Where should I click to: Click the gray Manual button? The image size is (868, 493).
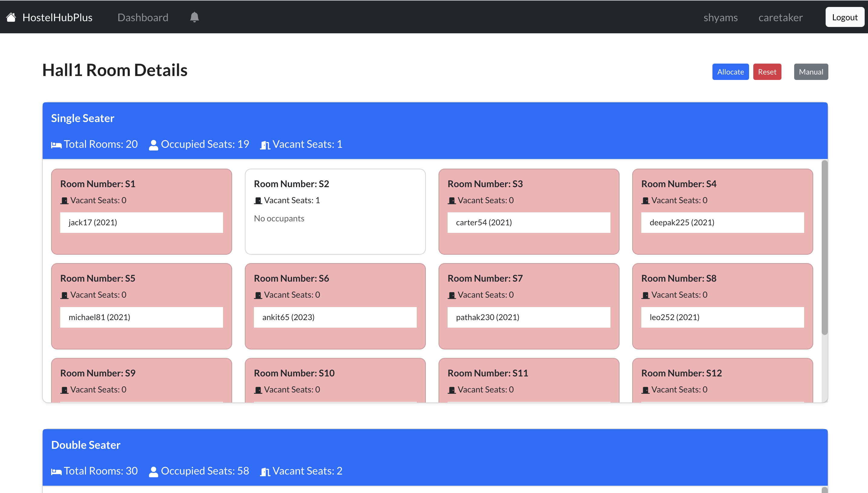tap(810, 72)
